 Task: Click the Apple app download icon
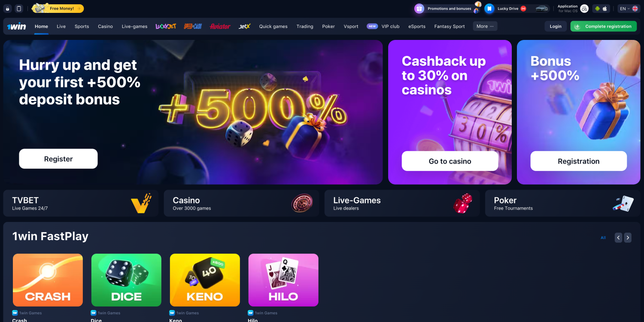(605, 9)
